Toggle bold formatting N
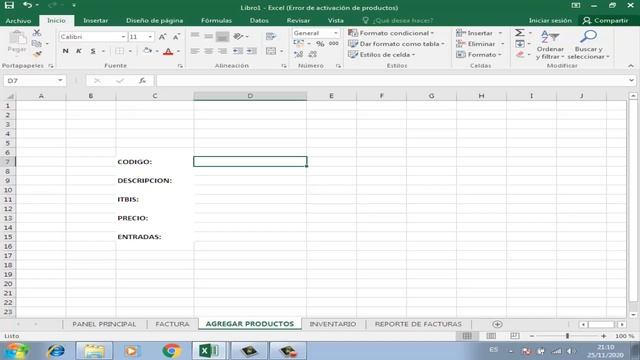640x360 pixels. tap(65, 51)
